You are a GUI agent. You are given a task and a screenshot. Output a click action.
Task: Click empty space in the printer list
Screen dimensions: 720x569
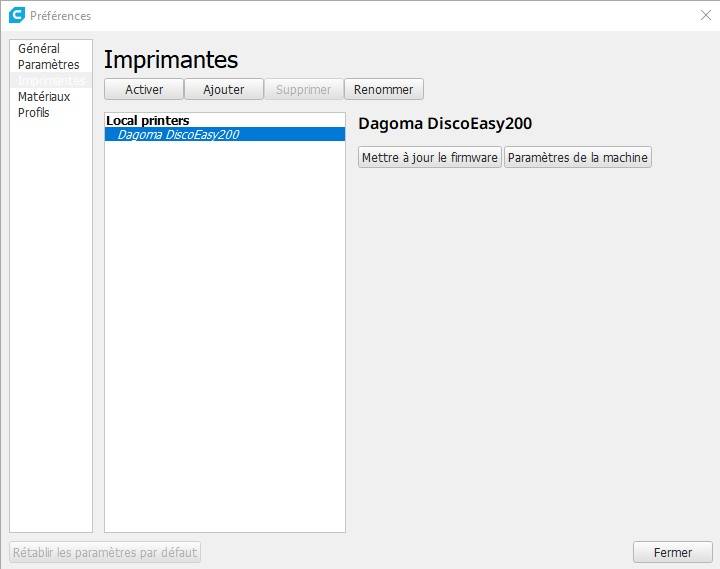(x=224, y=330)
